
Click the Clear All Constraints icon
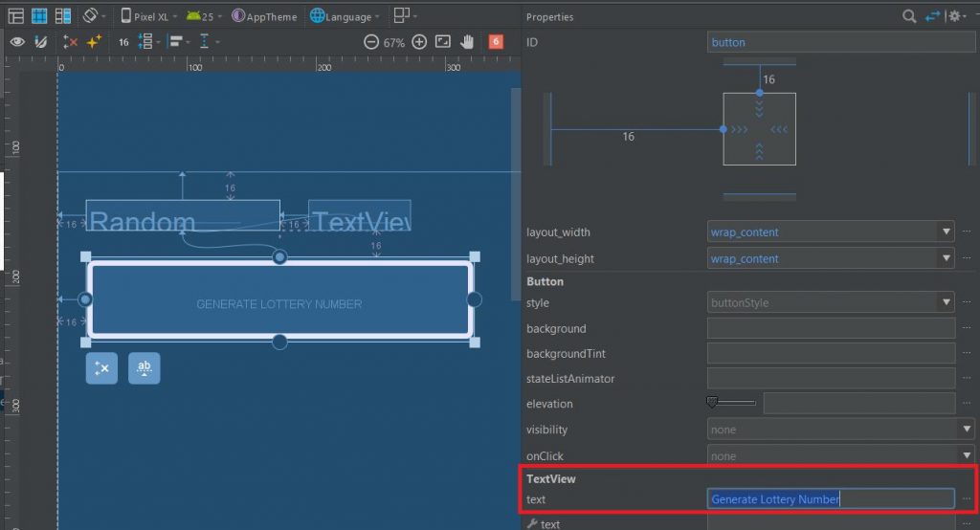(70, 42)
